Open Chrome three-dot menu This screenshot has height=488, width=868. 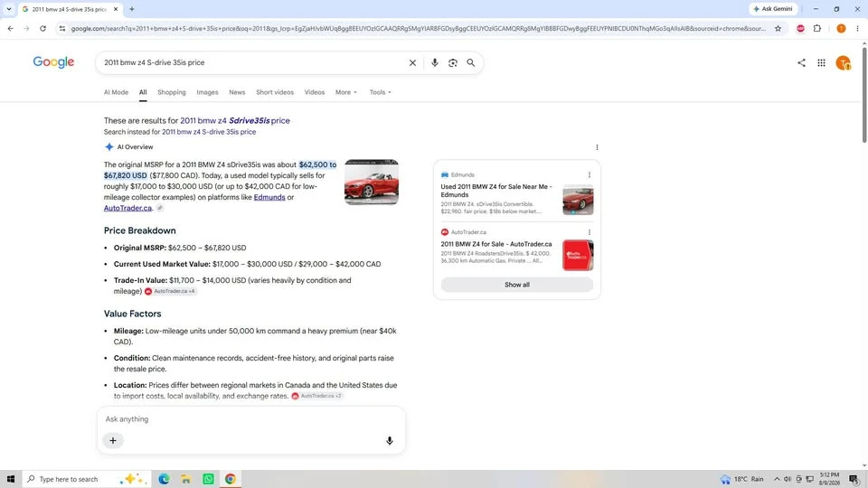point(857,28)
